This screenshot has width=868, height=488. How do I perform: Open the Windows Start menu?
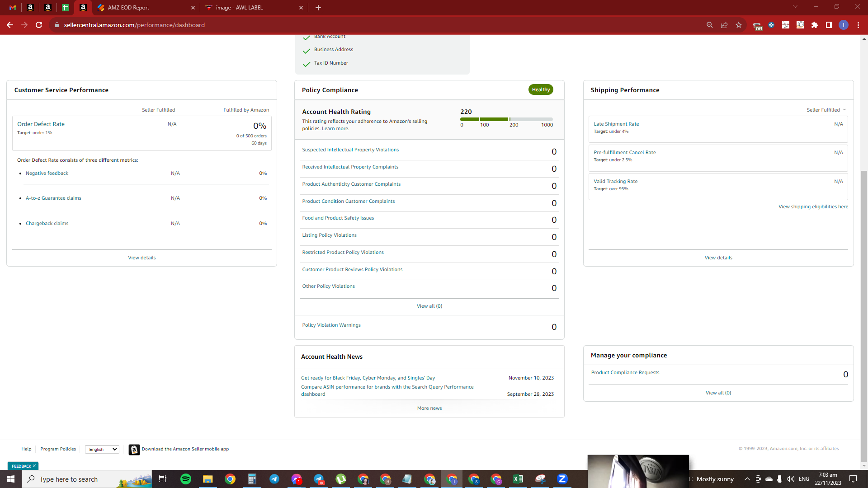pyautogui.click(x=11, y=479)
